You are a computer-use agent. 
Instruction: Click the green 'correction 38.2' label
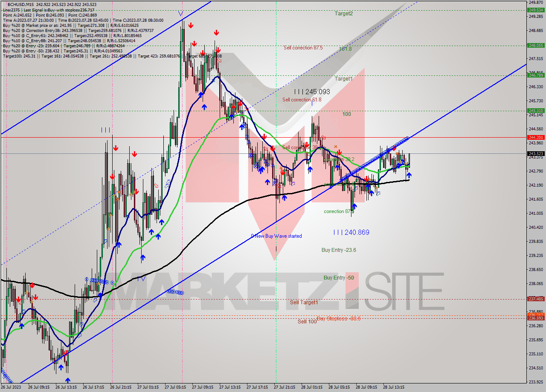point(339,159)
